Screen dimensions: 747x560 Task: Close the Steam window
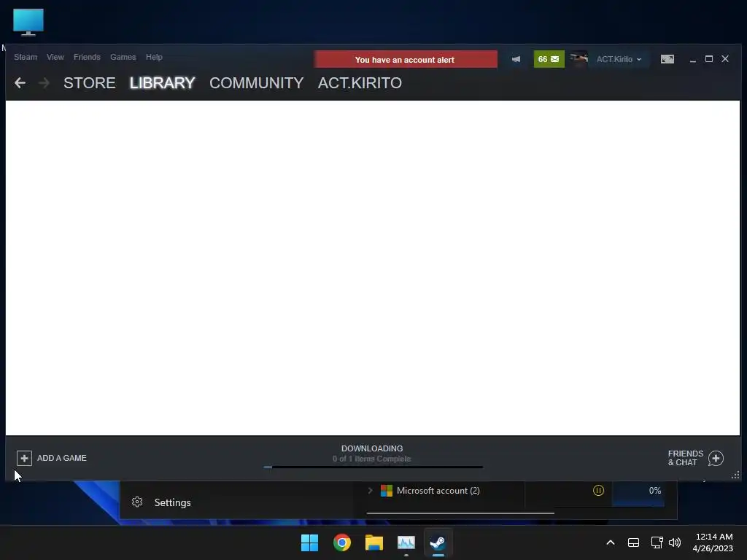[725, 58]
